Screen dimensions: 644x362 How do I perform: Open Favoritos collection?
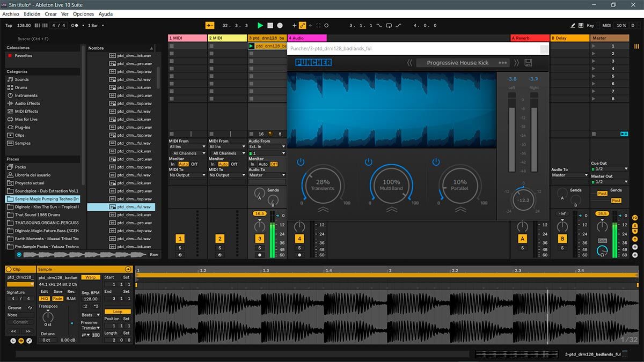(23, 56)
